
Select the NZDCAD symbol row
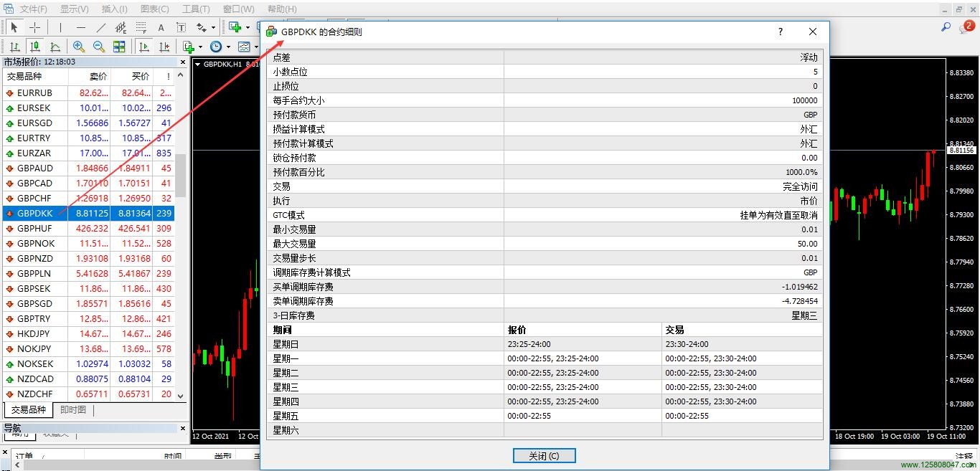coord(88,379)
